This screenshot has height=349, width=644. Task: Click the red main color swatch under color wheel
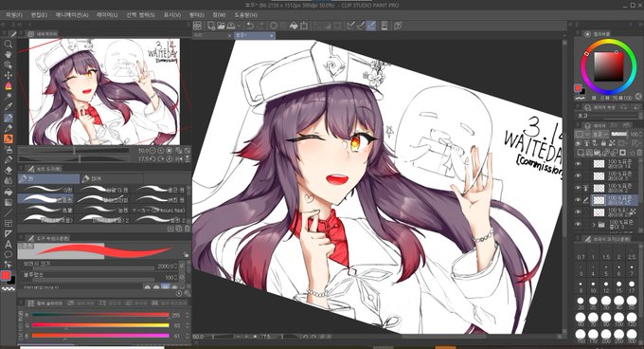[579, 88]
